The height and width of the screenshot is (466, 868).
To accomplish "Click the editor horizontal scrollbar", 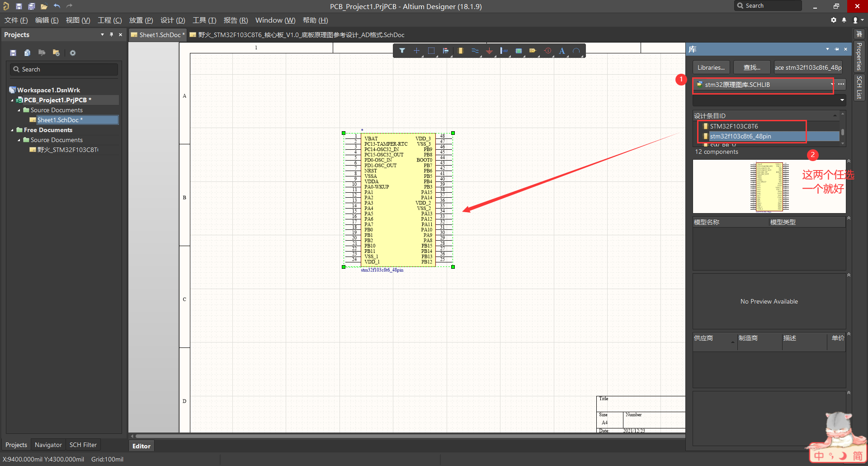I will pos(410,436).
